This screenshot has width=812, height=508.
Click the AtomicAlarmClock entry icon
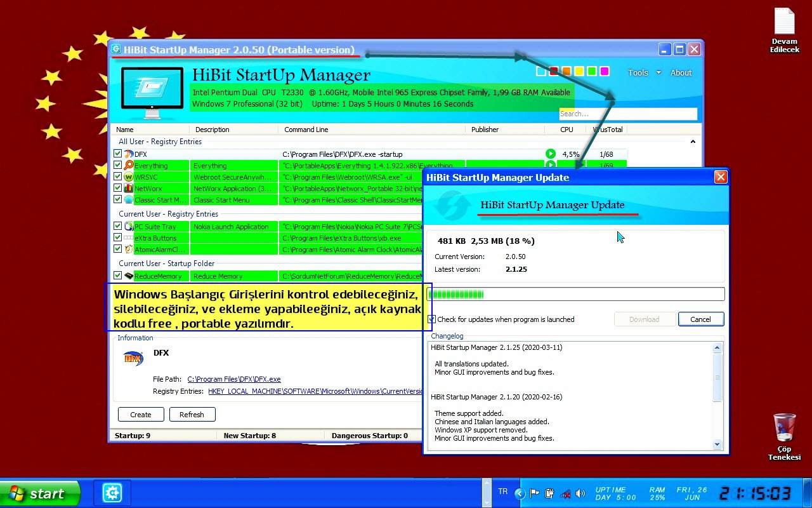(129, 250)
